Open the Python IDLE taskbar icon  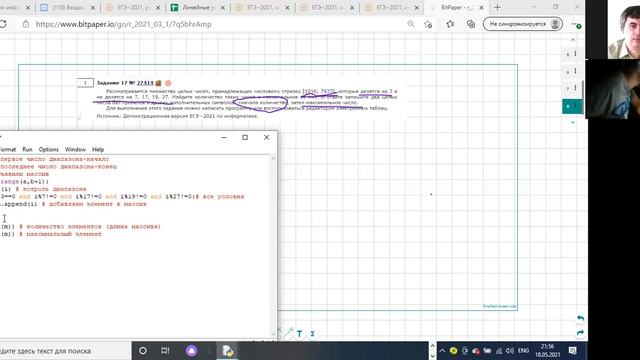click(x=227, y=351)
